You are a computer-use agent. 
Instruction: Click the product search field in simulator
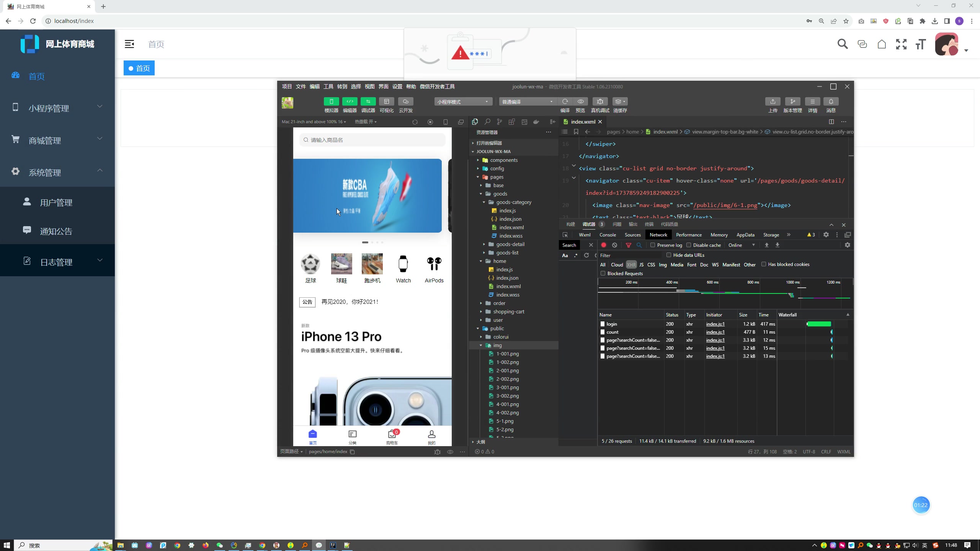pos(372,140)
